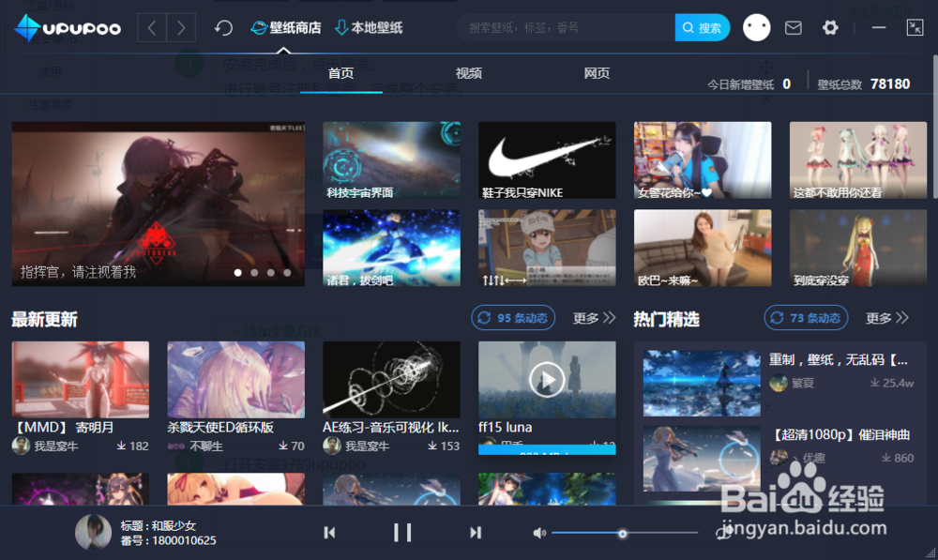Open the 【MMD】寄明月 wallpaper thumbnail
Screen dimensions: 938x560
pyautogui.click(x=80, y=379)
